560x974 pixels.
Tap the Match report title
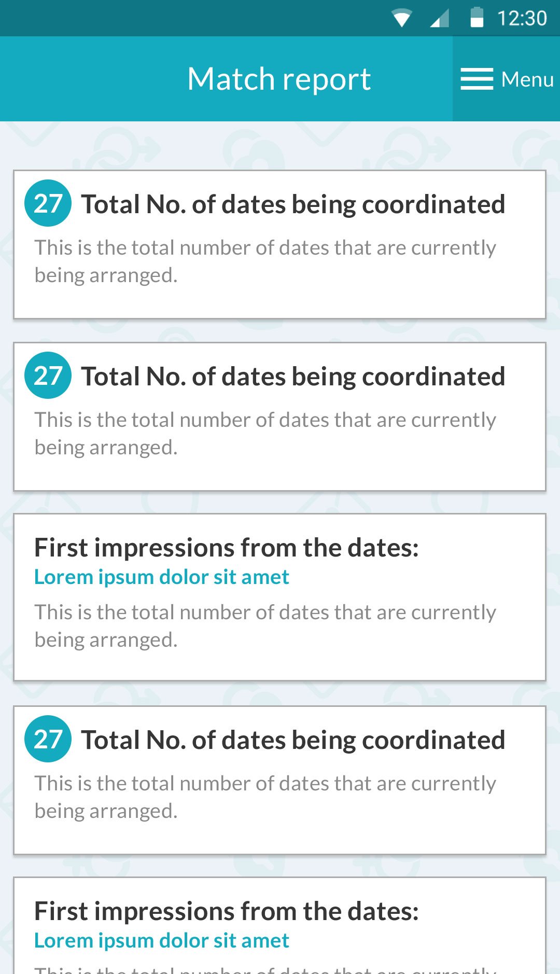(x=279, y=79)
